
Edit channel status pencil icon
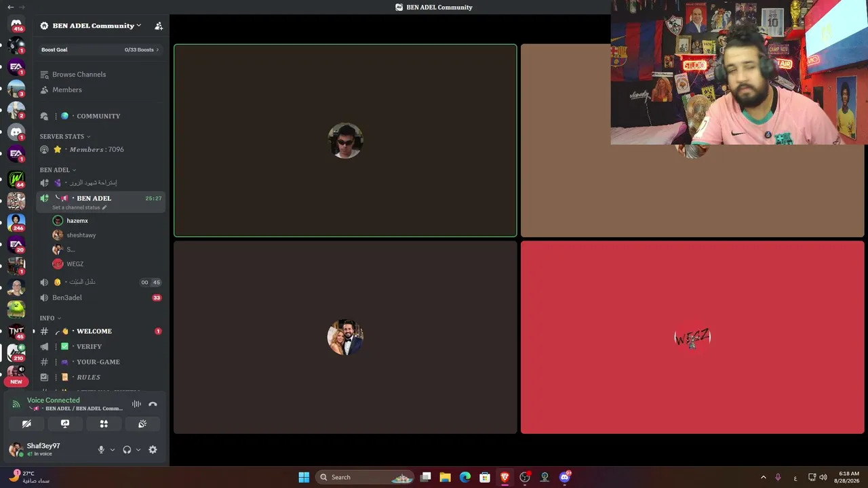click(104, 207)
